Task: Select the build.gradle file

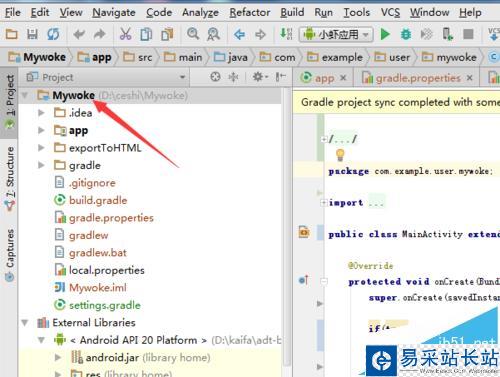Action: click(91, 200)
